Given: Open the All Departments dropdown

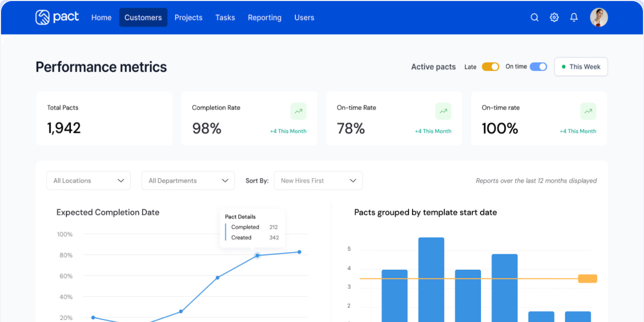Looking at the screenshot, I should 188,181.
